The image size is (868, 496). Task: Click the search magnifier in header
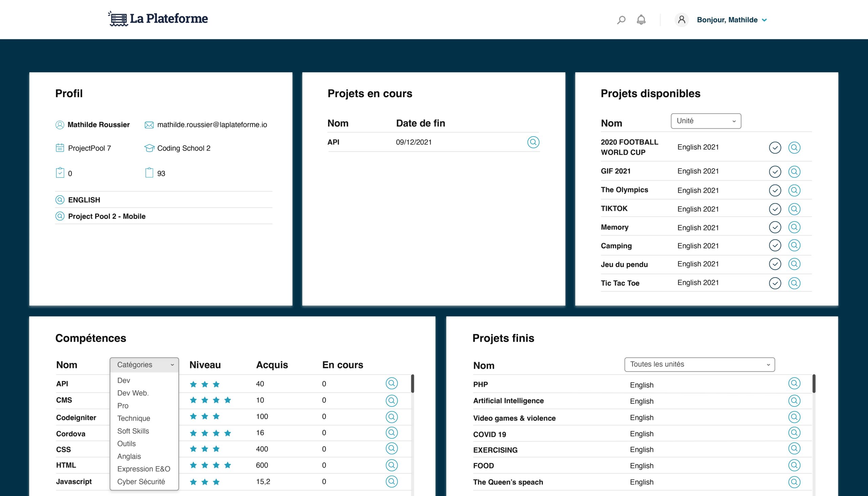(x=621, y=20)
